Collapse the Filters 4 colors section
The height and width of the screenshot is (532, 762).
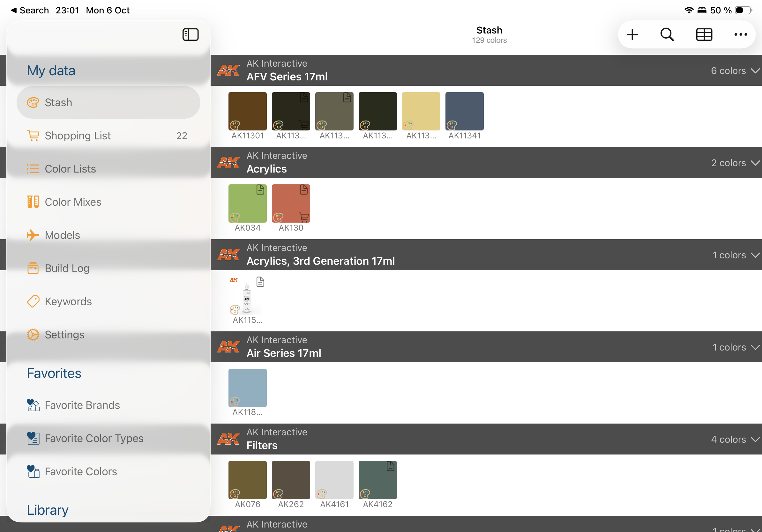click(x=755, y=440)
